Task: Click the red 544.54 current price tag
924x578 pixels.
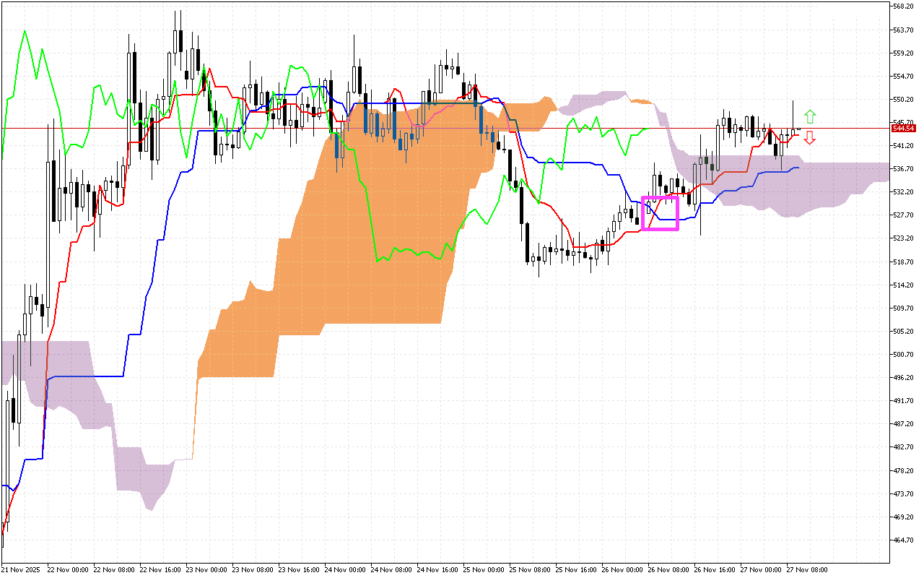Action: [x=902, y=128]
